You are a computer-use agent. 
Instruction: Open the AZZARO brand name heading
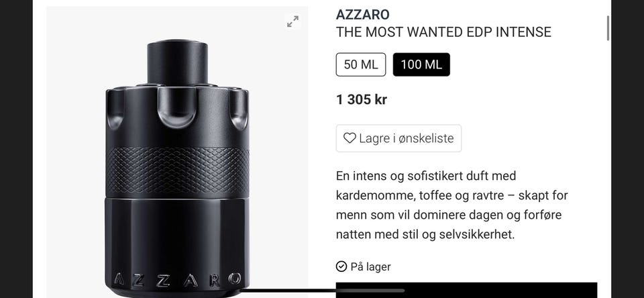(x=363, y=14)
